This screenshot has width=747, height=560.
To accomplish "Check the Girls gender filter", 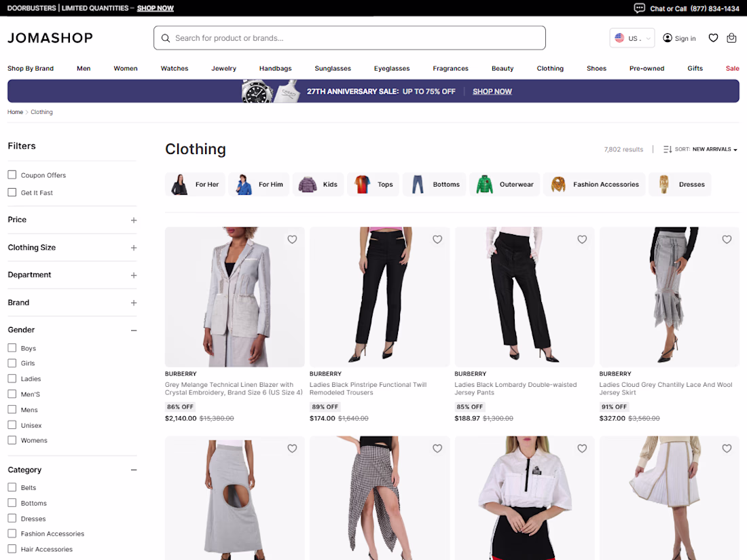I will [12, 363].
